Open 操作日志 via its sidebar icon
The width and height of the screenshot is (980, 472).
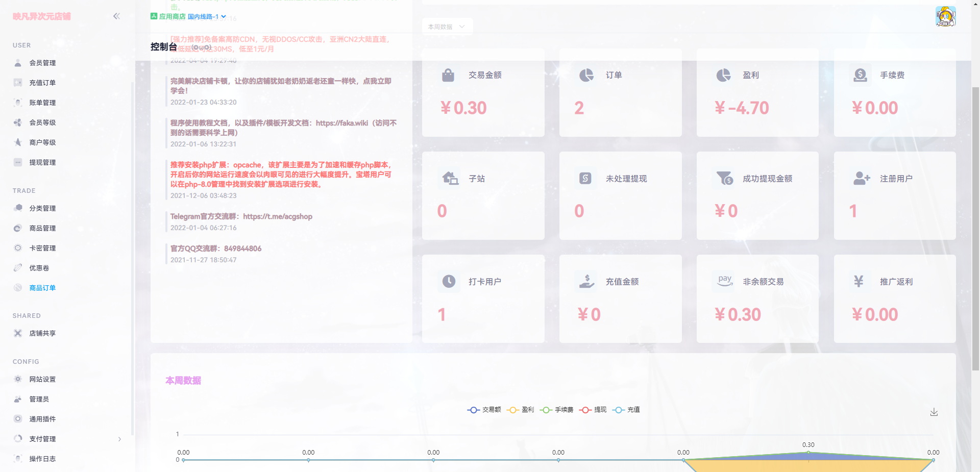[x=18, y=459]
